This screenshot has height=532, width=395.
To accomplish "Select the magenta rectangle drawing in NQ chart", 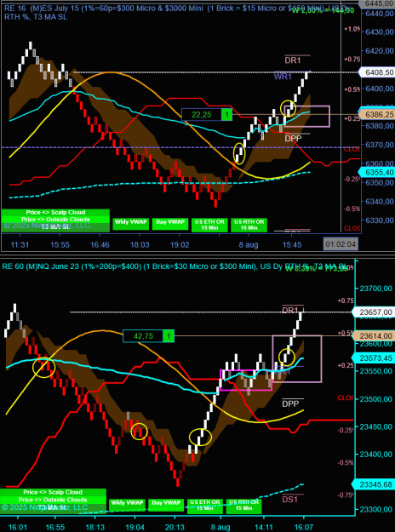I will pyautogui.click(x=246, y=380).
